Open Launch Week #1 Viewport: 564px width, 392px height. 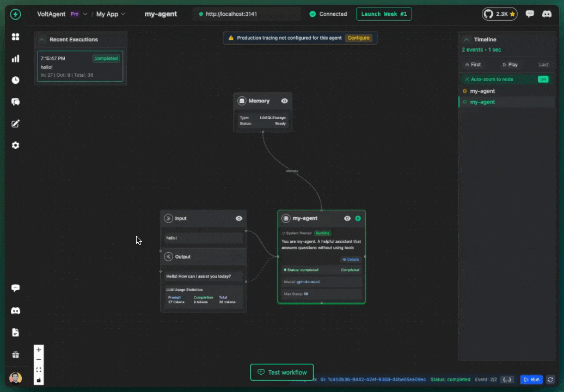point(384,14)
